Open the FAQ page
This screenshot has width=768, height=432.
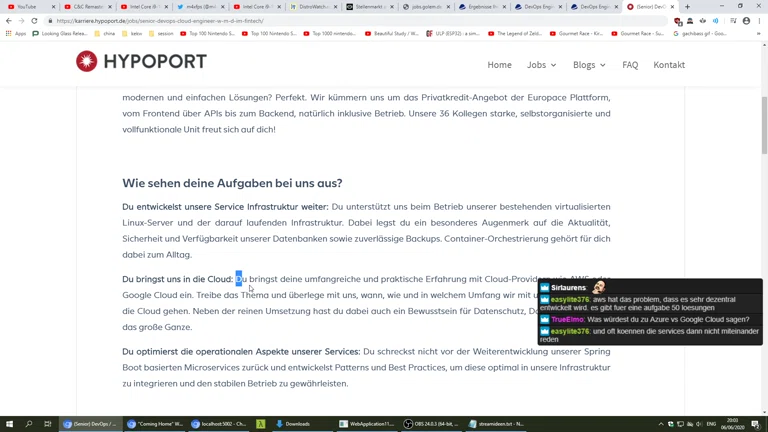pyautogui.click(x=630, y=65)
